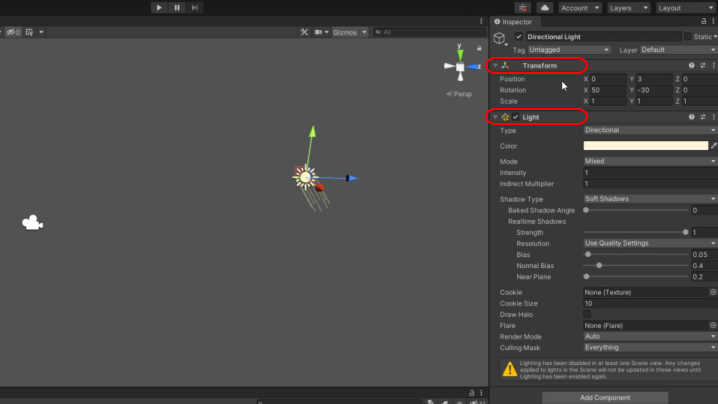Click the Scene view search field
Viewport: 718px width, 404px height.
tap(430, 32)
